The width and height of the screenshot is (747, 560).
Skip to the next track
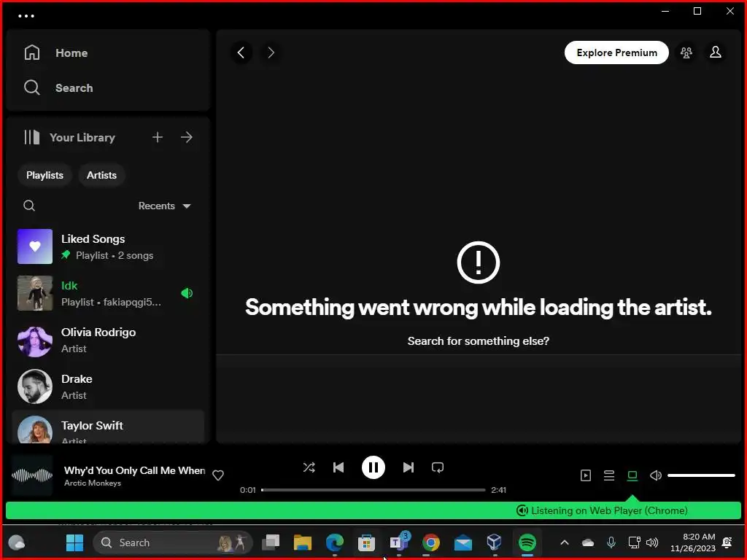click(409, 467)
